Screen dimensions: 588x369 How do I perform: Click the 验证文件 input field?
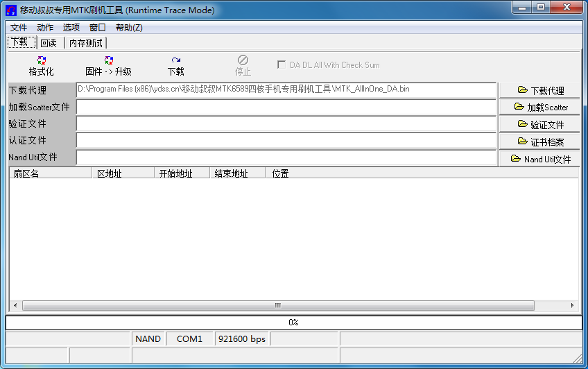[x=286, y=124]
